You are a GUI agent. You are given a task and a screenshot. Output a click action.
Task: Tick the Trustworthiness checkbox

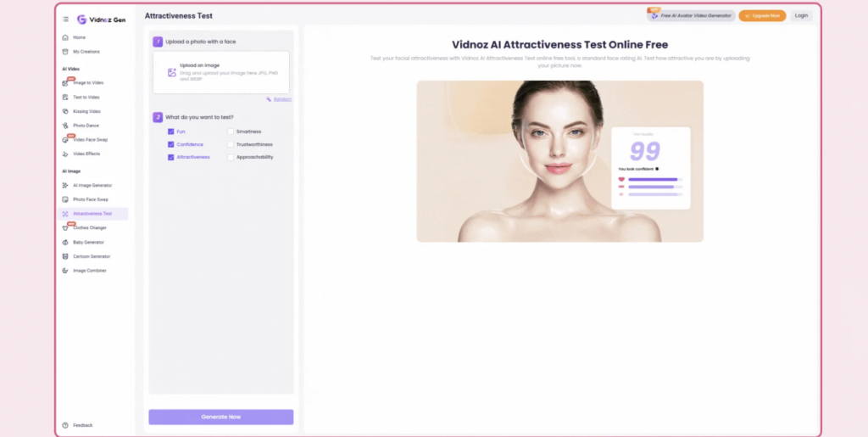pyautogui.click(x=231, y=144)
